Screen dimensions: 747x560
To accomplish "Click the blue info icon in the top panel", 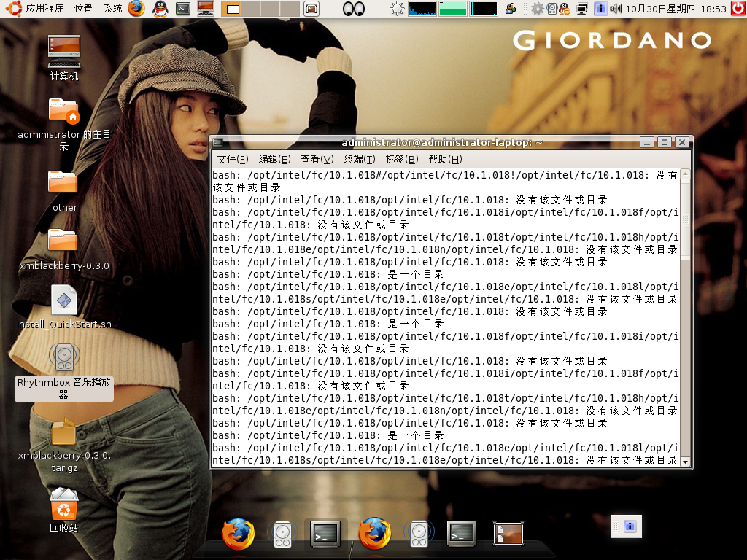I will click(600, 9).
